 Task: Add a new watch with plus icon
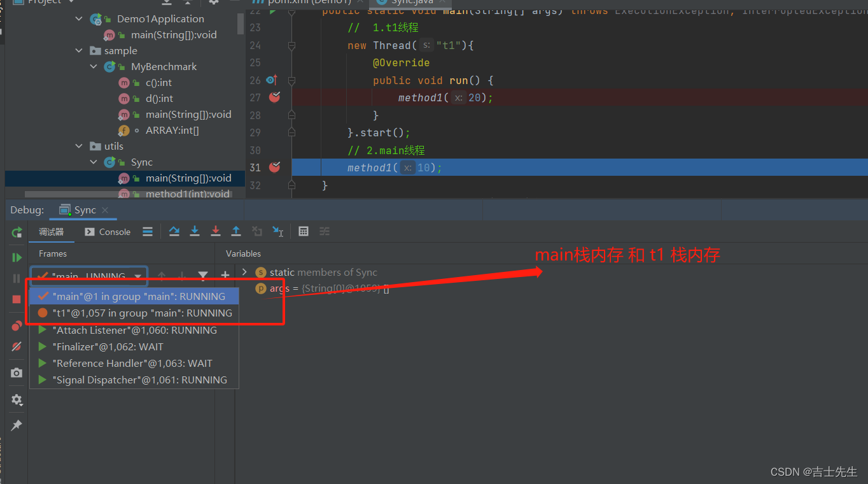(x=225, y=276)
